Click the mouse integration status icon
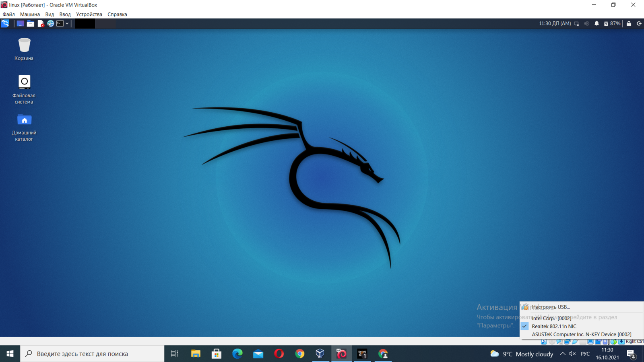This screenshot has height=362, width=644. click(613, 341)
